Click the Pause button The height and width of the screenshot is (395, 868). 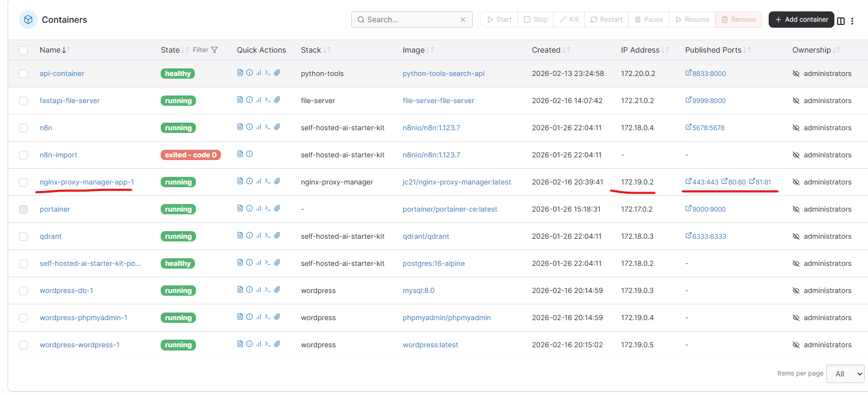coord(649,20)
